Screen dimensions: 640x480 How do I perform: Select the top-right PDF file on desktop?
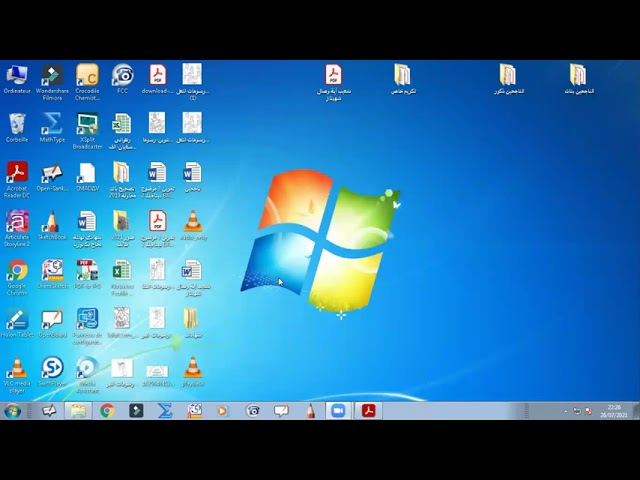point(333,82)
